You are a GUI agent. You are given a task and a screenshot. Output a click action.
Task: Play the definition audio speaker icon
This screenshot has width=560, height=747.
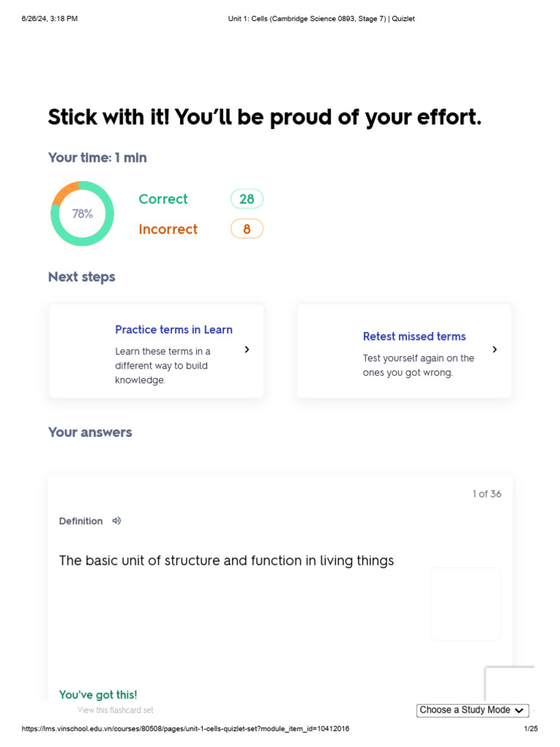coord(117,521)
